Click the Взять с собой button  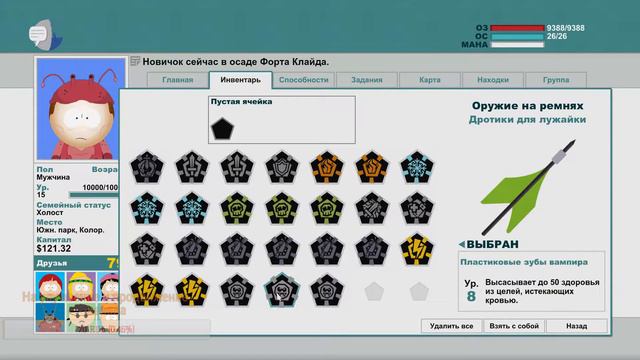point(514,326)
